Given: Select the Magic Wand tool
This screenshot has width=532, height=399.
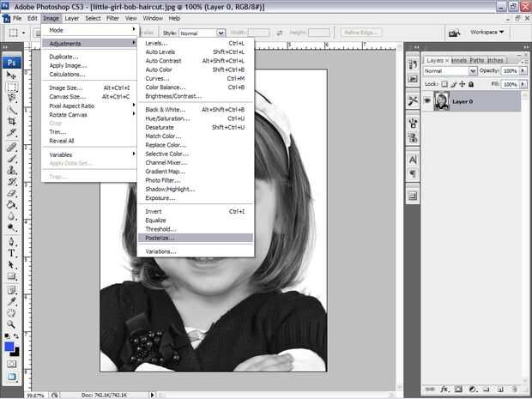Looking at the screenshot, I should 11,110.
